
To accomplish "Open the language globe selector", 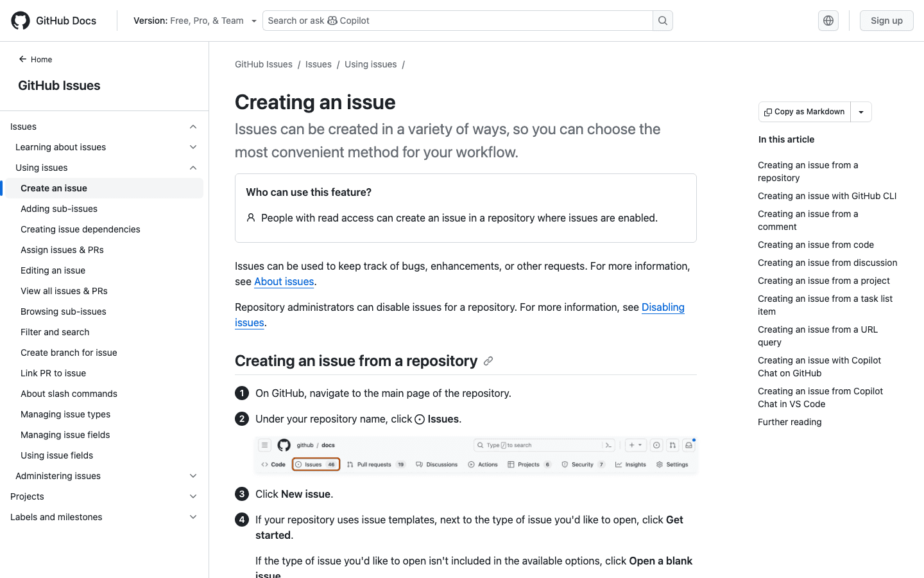I will tap(828, 20).
